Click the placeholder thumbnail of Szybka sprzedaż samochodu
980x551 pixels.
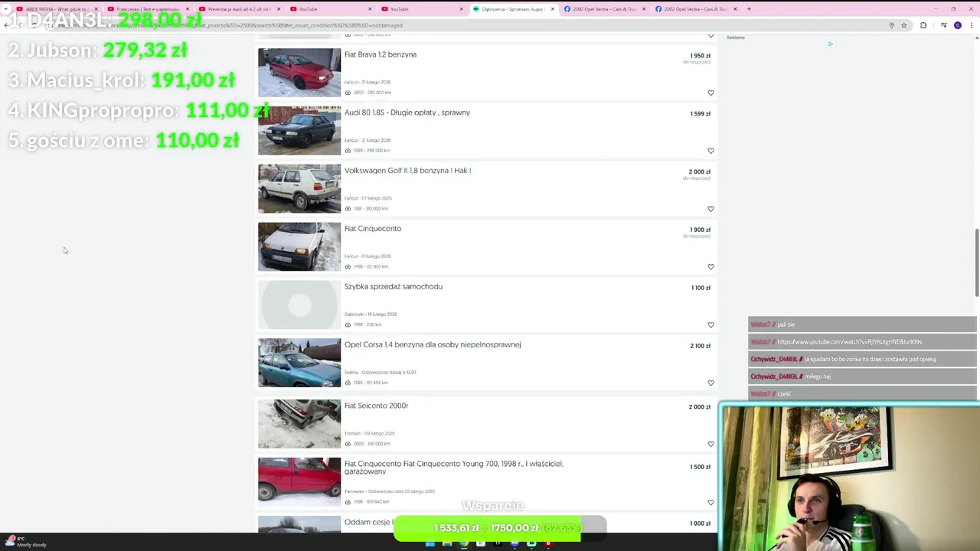pyautogui.click(x=299, y=305)
